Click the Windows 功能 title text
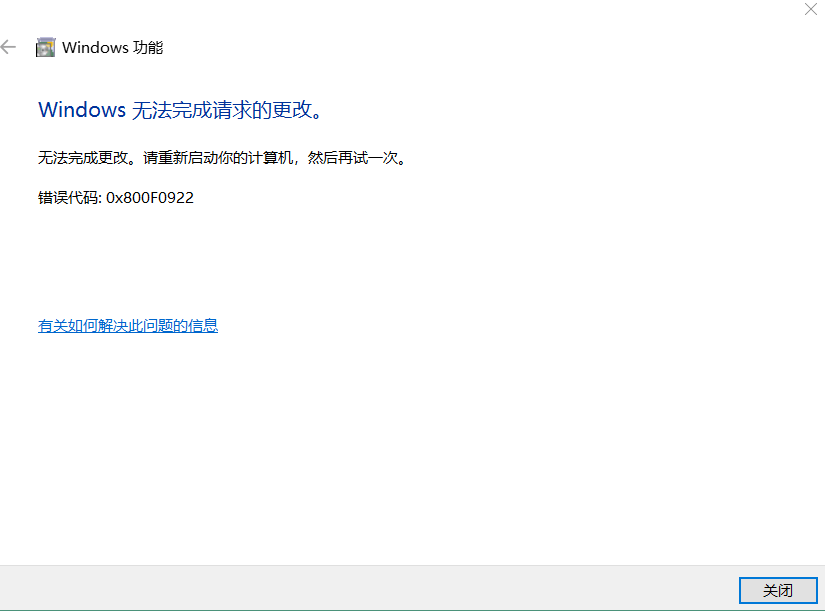 tap(113, 47)
